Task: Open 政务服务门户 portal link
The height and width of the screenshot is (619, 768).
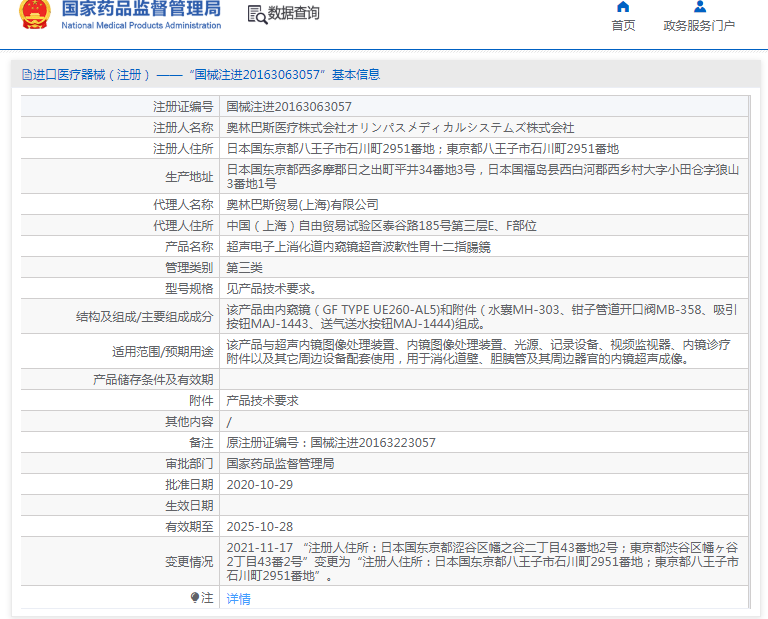Action: point(699,25)
